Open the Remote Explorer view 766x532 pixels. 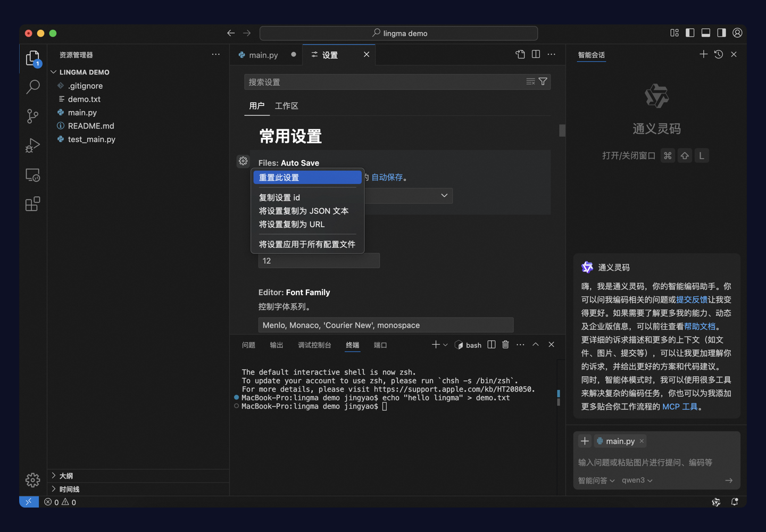click(x=33, y=175)
